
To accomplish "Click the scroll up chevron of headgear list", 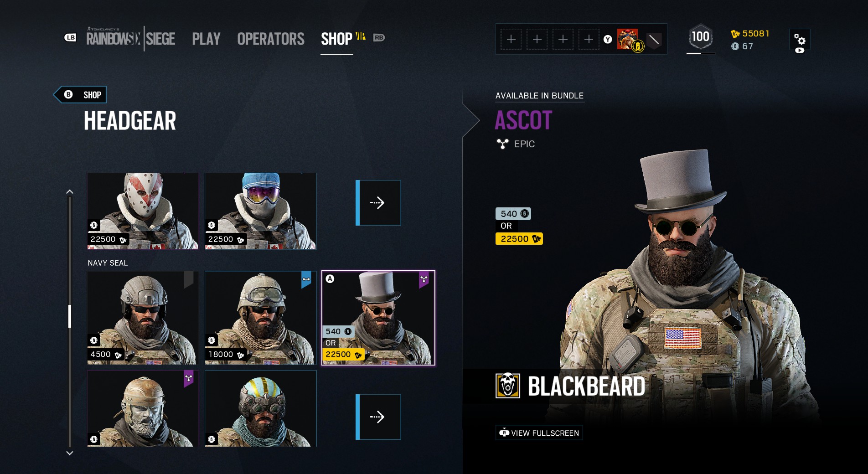I will pyautogui.click(x=70, y=192).
